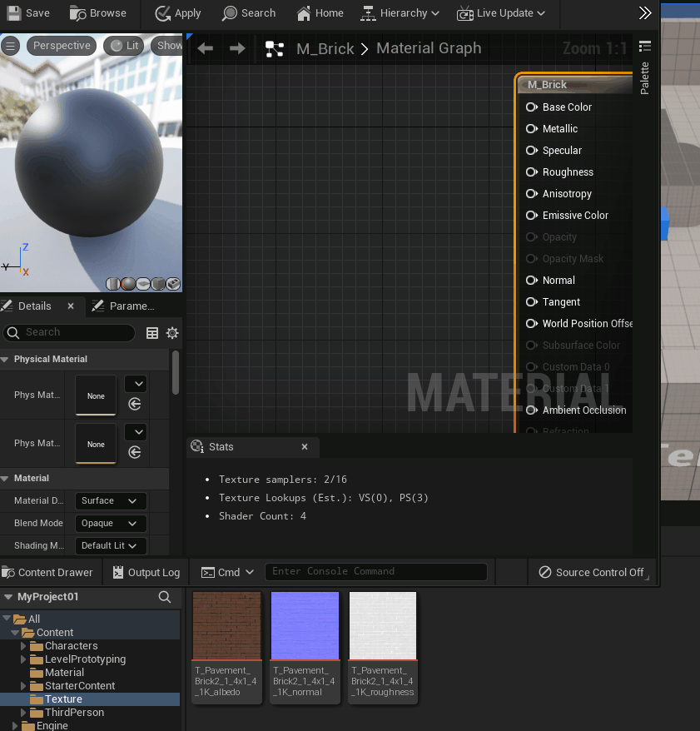Click the Enter Console Command field
The width and height of the screenshot is (700, 731).
click(x=376, y=571)
